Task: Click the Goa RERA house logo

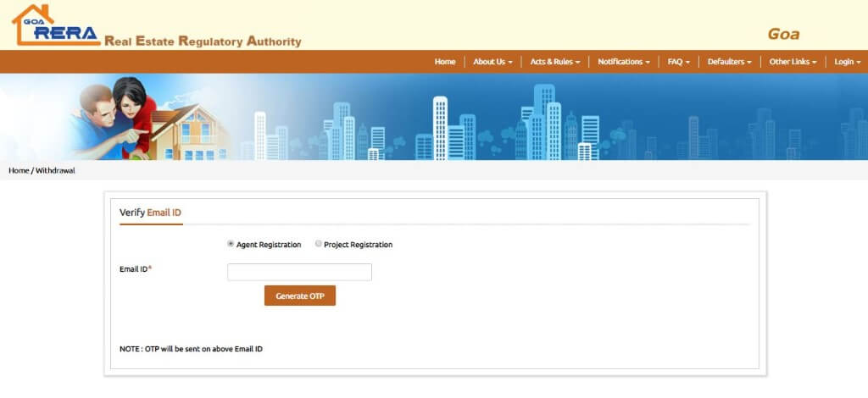Action: pos(55,25)
